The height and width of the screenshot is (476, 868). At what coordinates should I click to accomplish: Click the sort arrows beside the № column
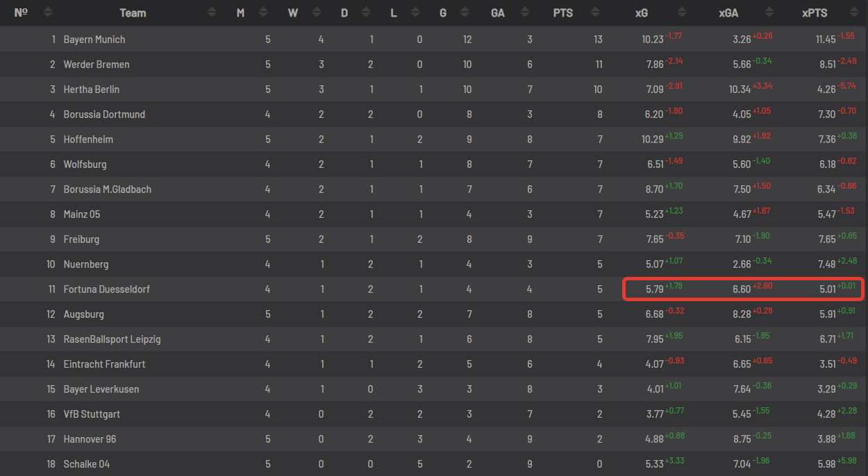[x=47, y=12]
